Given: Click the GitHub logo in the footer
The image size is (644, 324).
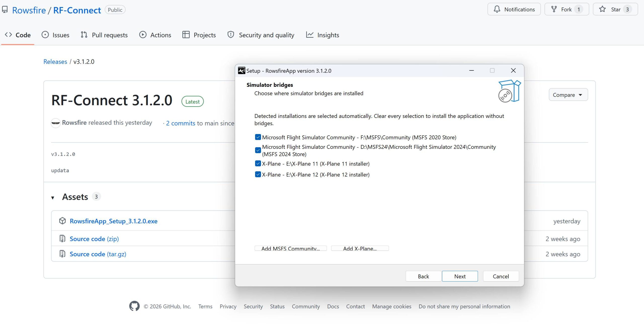Looking at the screenshot, I should pyautogui.click(x=134, y=306).
